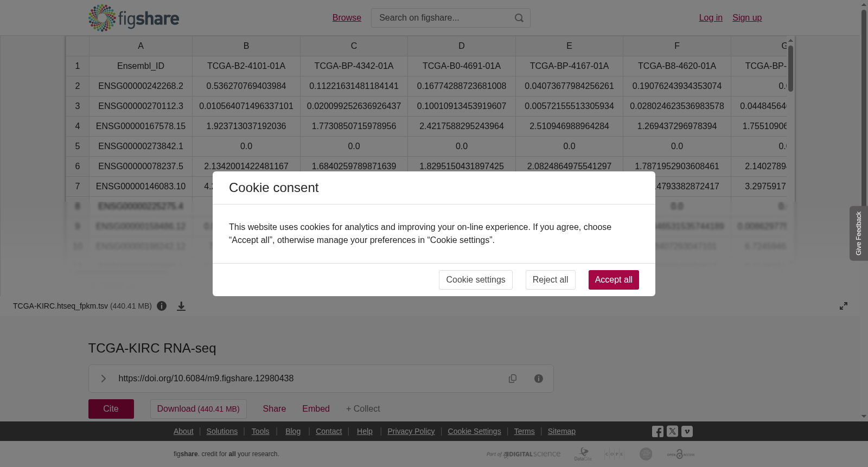Click the search magnifier icon
Viewport: 868px width, 467px height.
coord(519,18)
